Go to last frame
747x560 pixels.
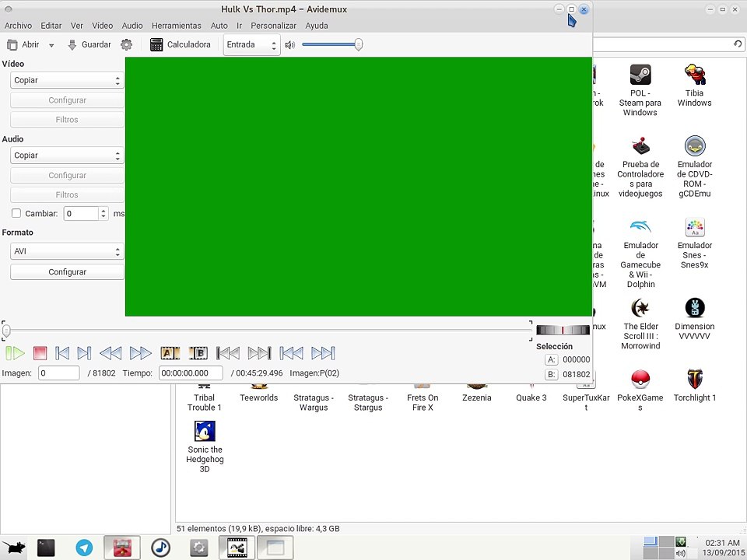[323, 353]
